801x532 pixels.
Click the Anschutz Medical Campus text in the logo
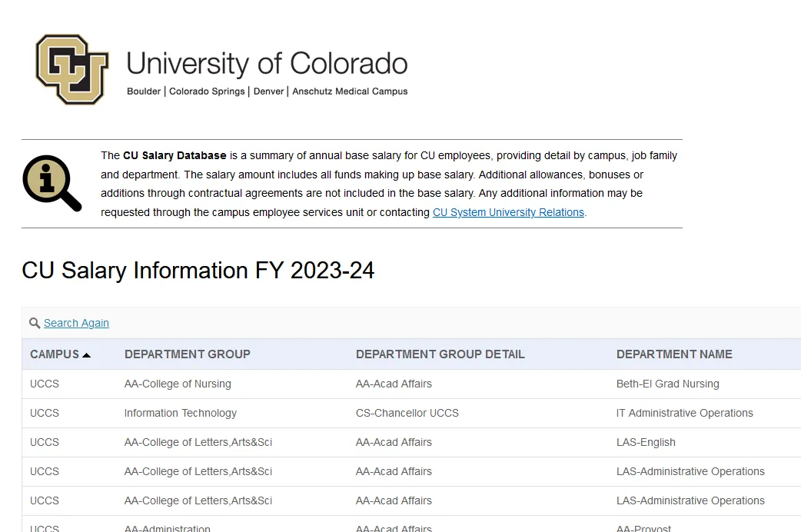[x=350, y=91]
